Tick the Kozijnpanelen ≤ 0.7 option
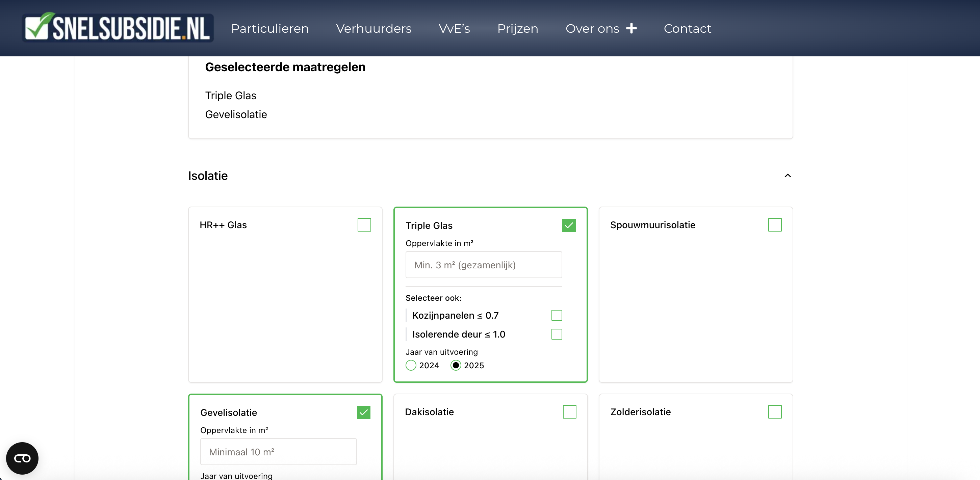Screen dimensions: 980x480 [557, 315]
